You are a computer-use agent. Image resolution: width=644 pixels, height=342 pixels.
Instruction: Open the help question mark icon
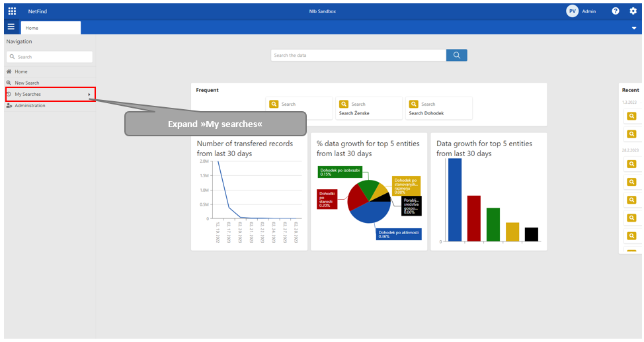616,11
